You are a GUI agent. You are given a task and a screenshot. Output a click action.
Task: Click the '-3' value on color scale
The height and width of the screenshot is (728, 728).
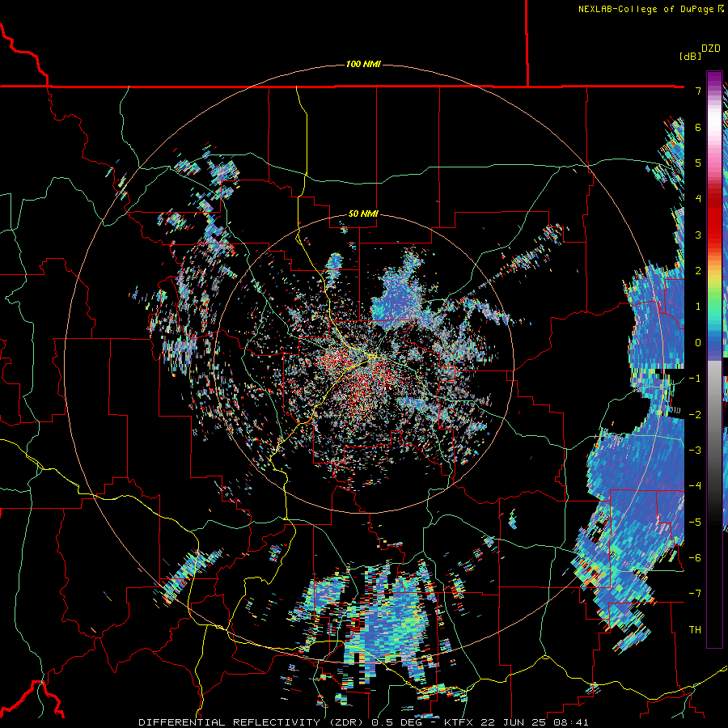coord(695,451)
